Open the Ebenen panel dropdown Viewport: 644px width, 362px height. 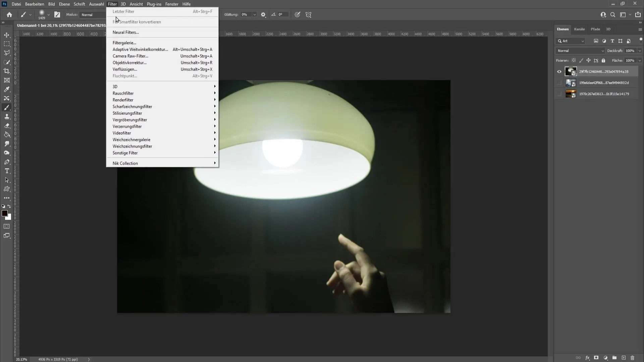tap(640, 29)
